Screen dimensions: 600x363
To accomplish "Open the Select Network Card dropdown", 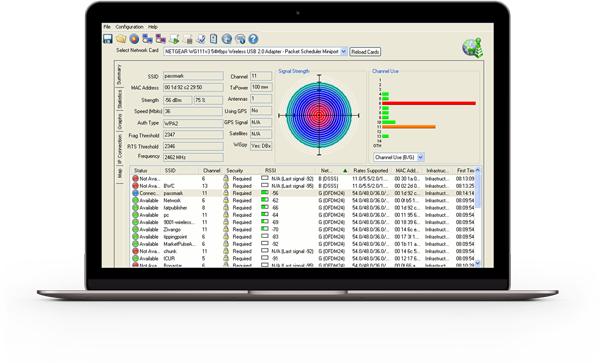I will click(x=343, y=51).
